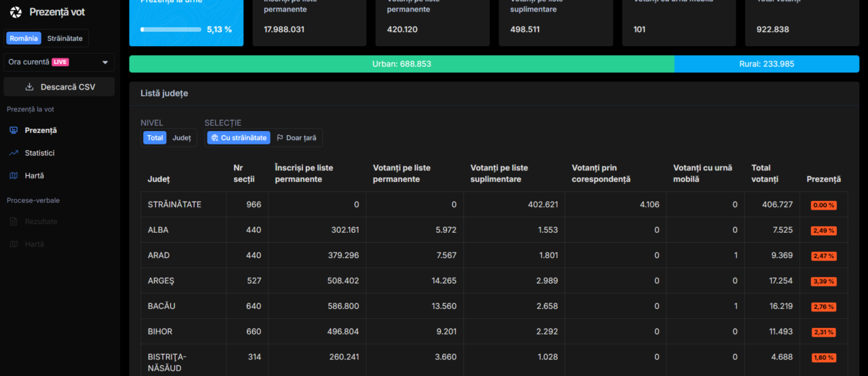Click the 17.988.031 permanent lists card
The height and width of the screenshot is (376, 868).
click(309, 23)
